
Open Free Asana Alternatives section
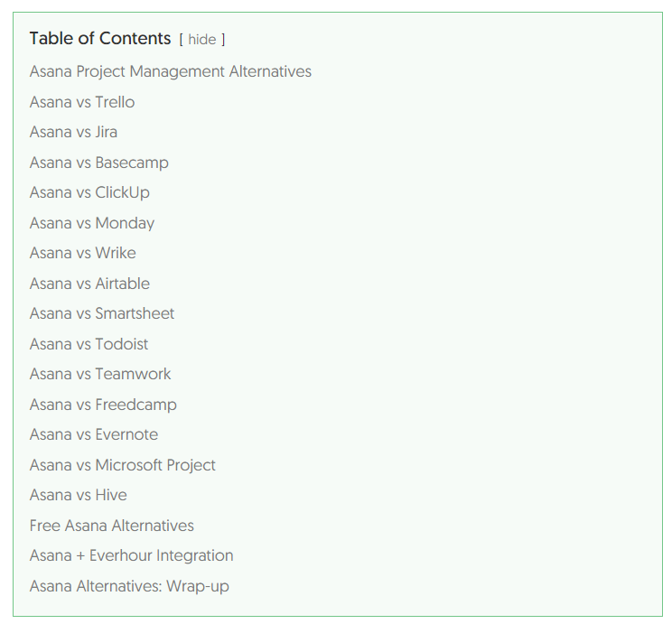tap(112, 526)
